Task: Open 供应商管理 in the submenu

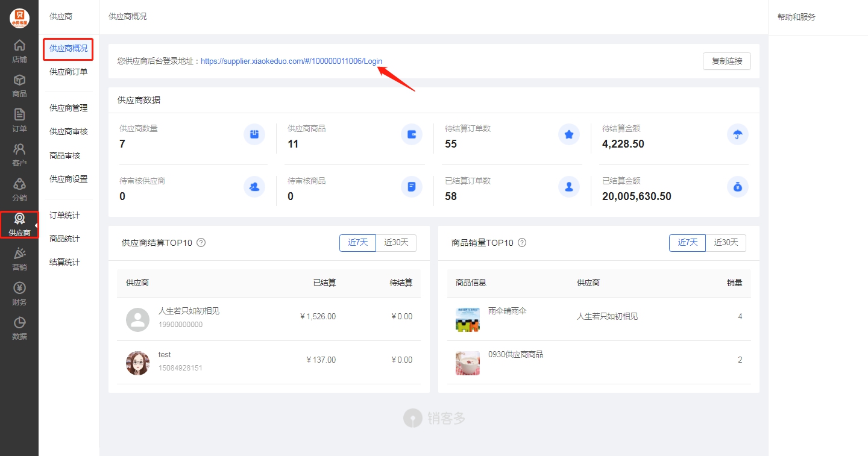Action: pyautogui.click(x=68, y=108)
